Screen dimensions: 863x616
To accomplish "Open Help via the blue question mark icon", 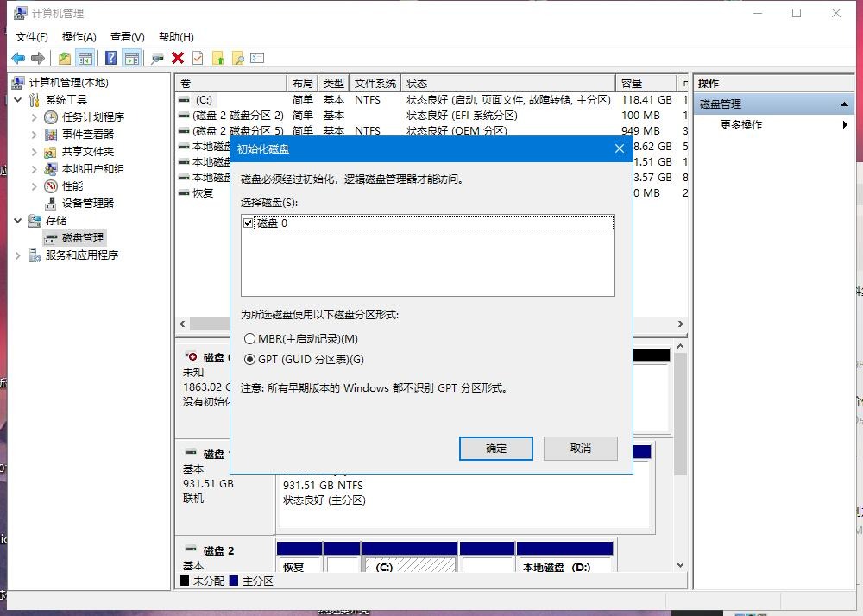I will 110,58.
